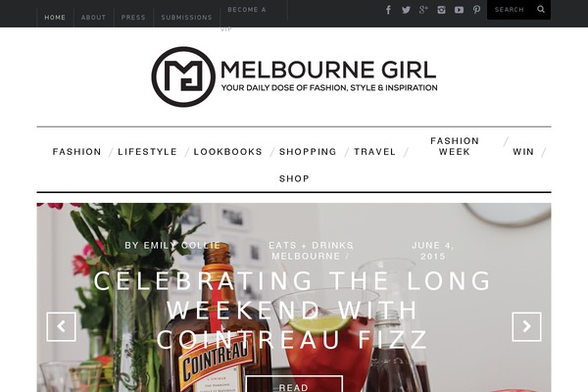Open the Pinterest icon
The image size is (588, 392).
point(476,10)
